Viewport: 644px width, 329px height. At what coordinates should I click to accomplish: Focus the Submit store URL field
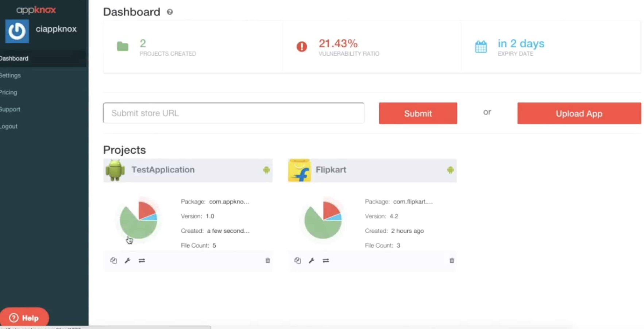(x=234, y=113)
